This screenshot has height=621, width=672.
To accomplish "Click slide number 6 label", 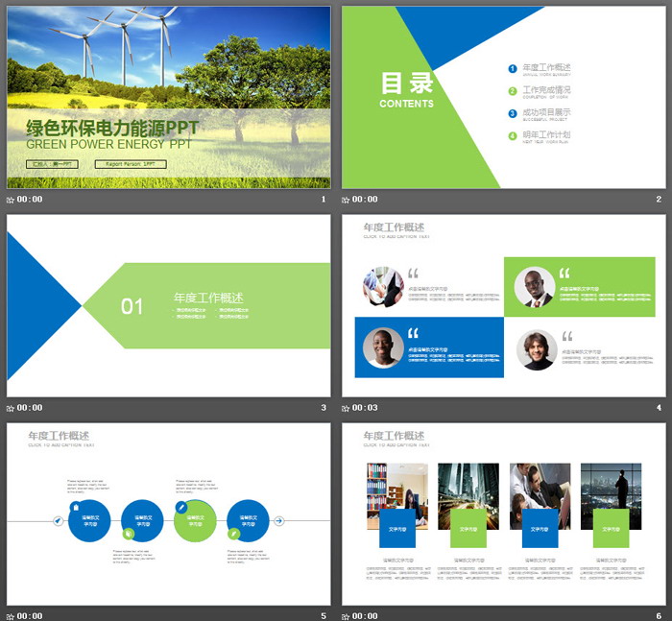I will pos(659,615).
